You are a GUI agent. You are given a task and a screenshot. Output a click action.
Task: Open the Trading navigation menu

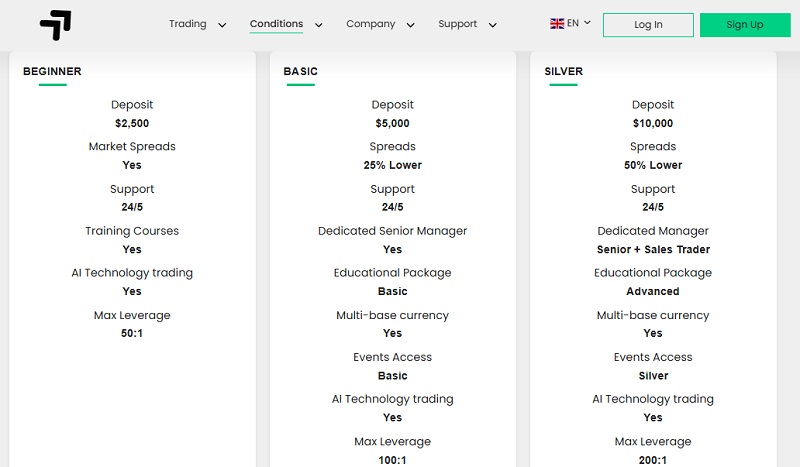(187, 24)
